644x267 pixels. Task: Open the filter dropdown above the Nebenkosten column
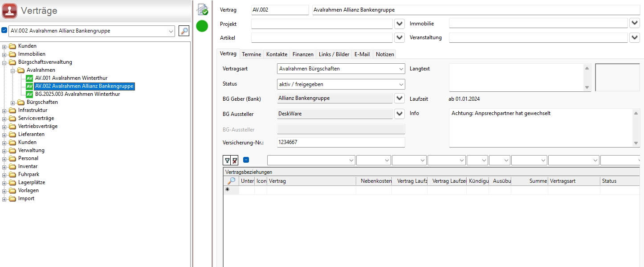coord(374,160)
